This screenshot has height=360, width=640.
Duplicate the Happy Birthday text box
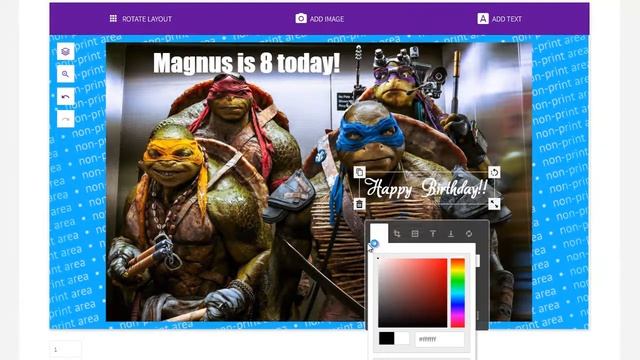(x=359, y=172)
